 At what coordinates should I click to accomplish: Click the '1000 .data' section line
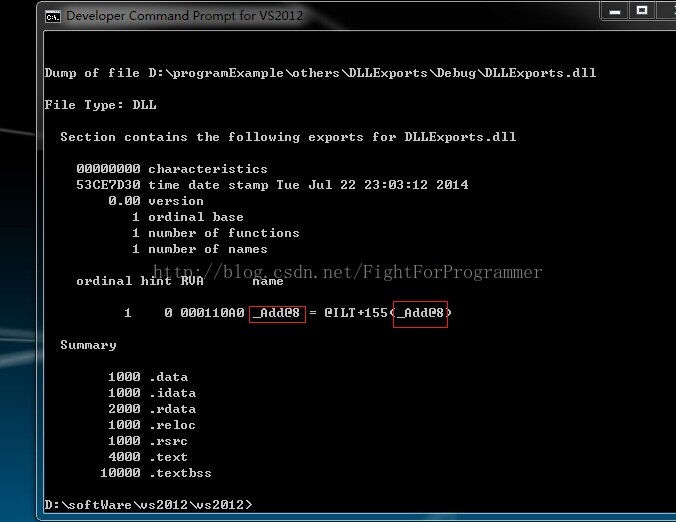[x=148, y=377]
